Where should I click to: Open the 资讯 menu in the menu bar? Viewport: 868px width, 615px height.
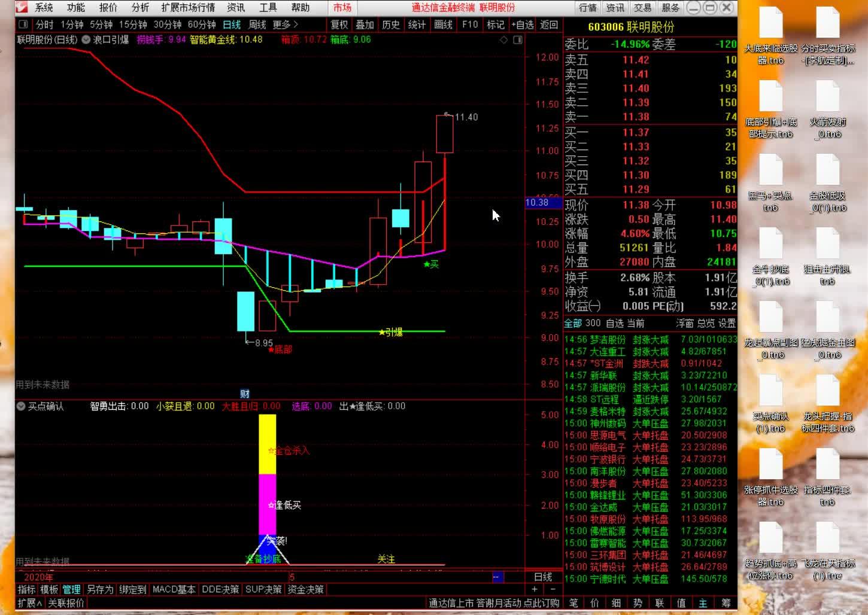(x=236, y=8)
